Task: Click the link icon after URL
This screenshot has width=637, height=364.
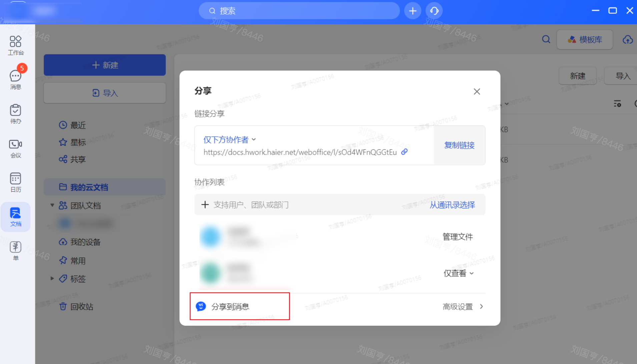Action: pyautogui.click(x=404, y=152)
